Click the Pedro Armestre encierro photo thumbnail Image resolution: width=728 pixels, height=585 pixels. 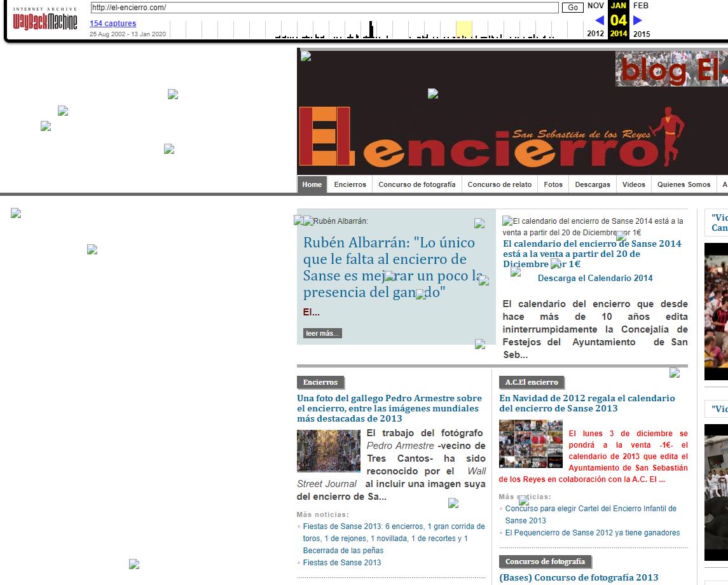[328, 451]
